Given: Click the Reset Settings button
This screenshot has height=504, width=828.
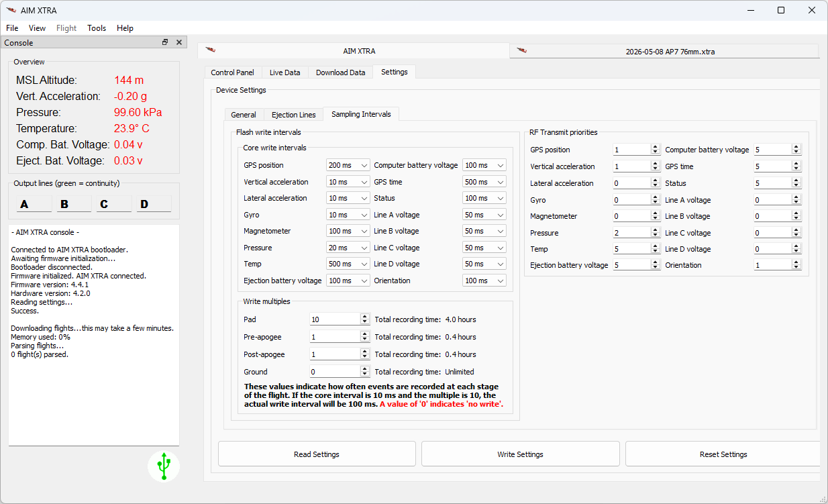Looking at the screenshot, I should click(723, 454).
